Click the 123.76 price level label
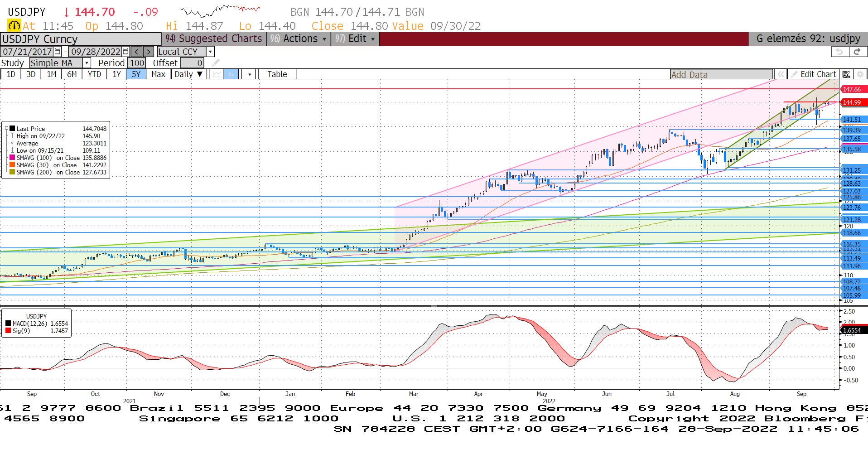868x454 pixels. point(854,208)
